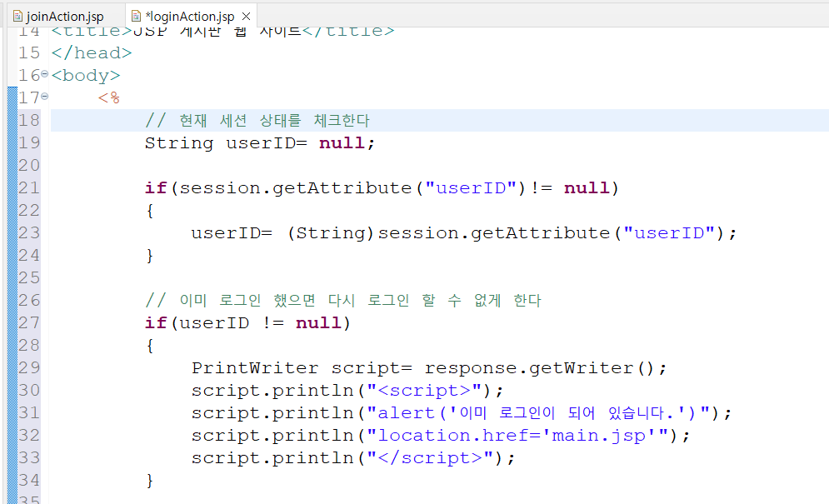This screenshot has height=504, width=829.
Task: Click the 'PrintWriter script= response.getWriter()' line
Action: [429, 368]
